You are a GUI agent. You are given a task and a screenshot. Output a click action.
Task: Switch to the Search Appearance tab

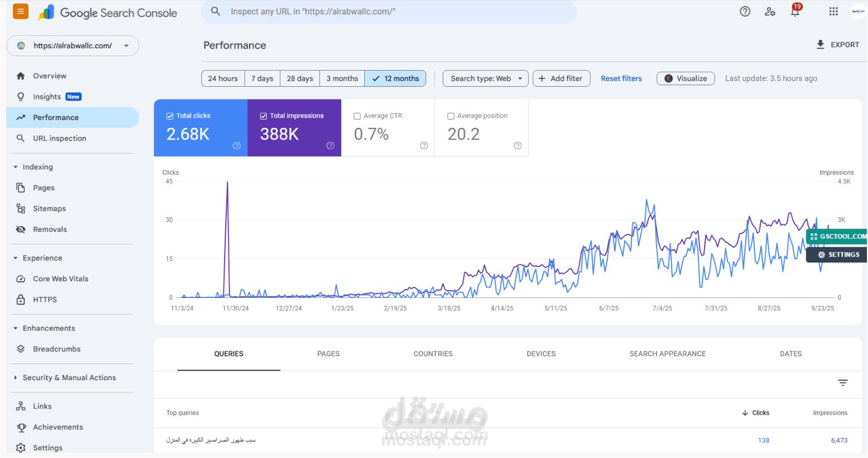pos(667,354)
